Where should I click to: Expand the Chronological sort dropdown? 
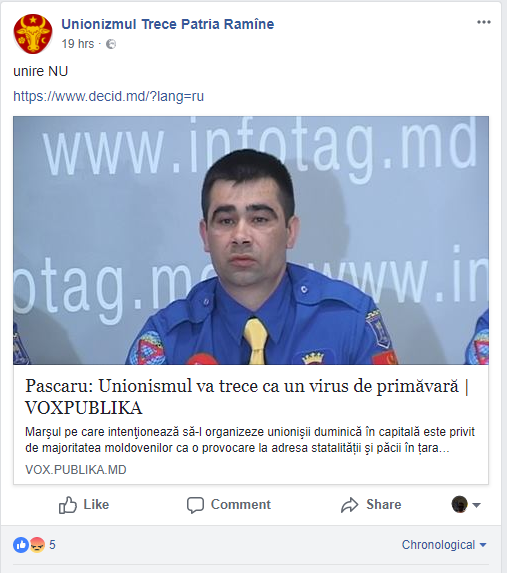444,545
